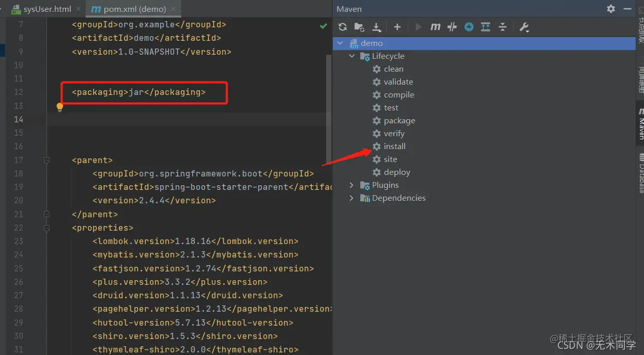
Task: Select the package lifecycle goal
Action: coord(399,121)
